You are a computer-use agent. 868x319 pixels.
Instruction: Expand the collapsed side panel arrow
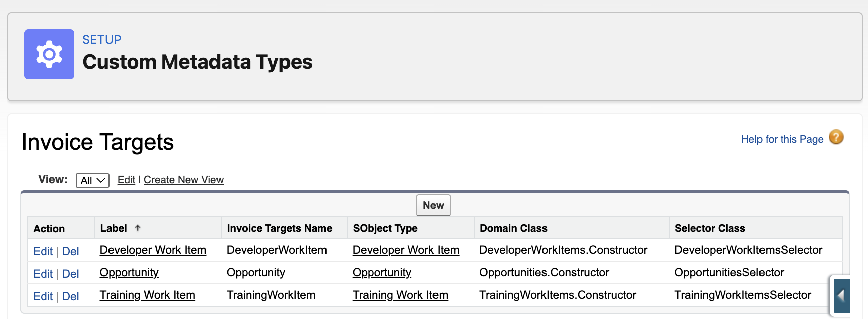coord(841,296)
